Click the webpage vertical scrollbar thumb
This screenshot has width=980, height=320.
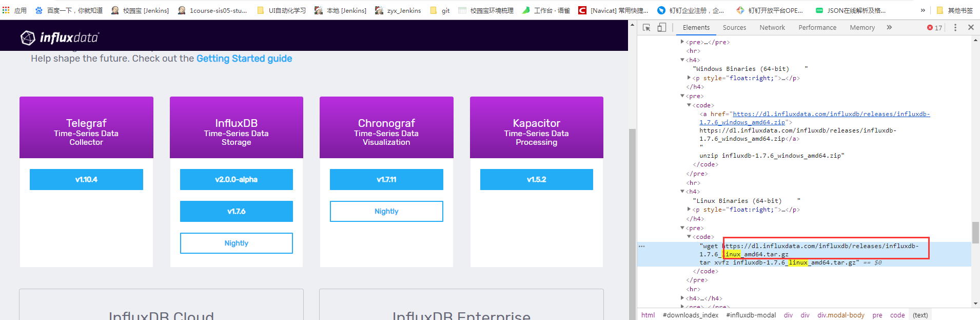click(632, 223)
